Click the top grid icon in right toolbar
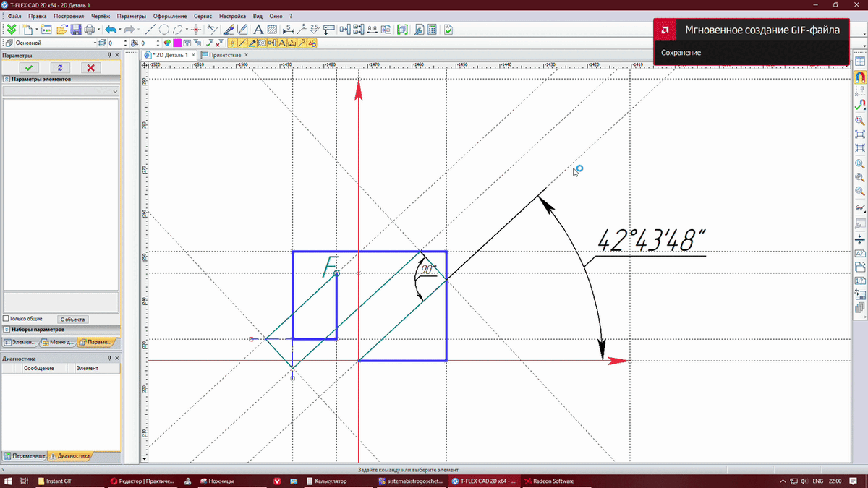This screenshot has width=868, height=488. [x=860, y=62]
